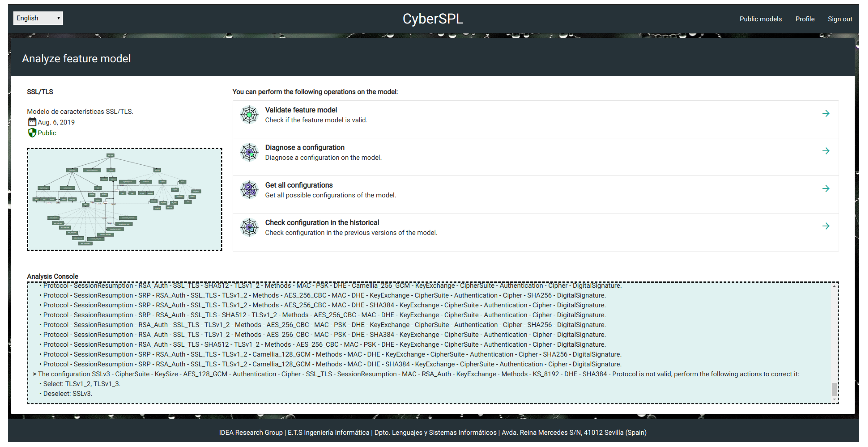Click the green Public shield icon
868x447 pixels.
point(32,133)
